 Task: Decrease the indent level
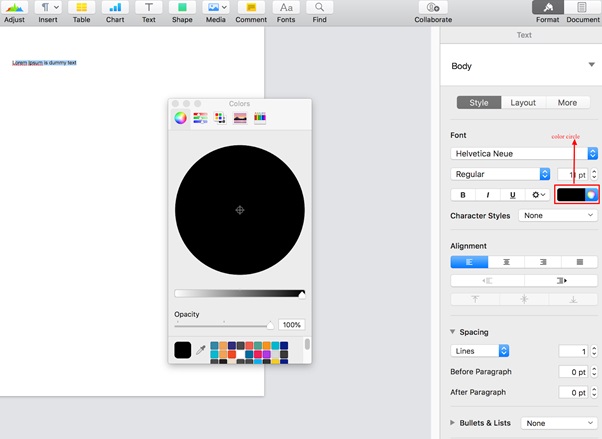[x=487, y=281]
